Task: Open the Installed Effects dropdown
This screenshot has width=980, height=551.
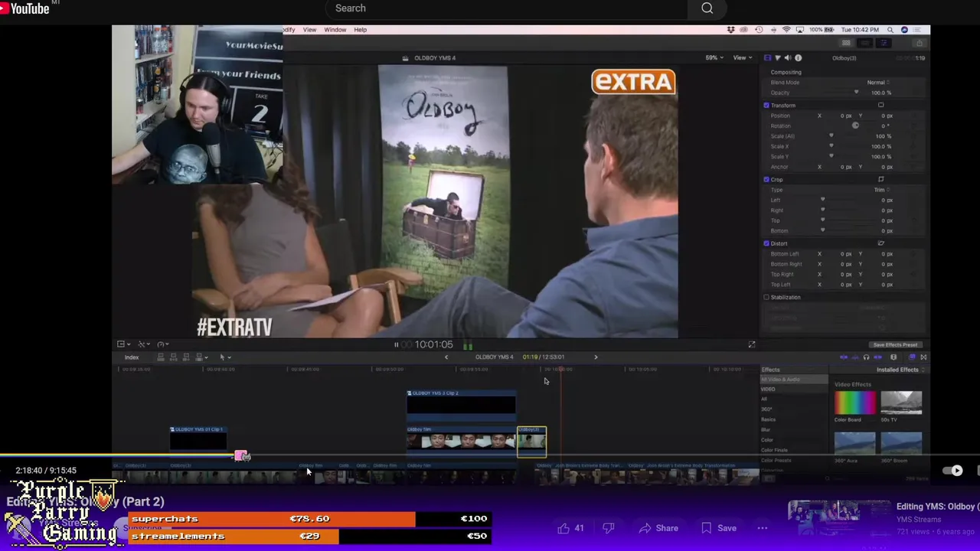Action: (900, 370)
